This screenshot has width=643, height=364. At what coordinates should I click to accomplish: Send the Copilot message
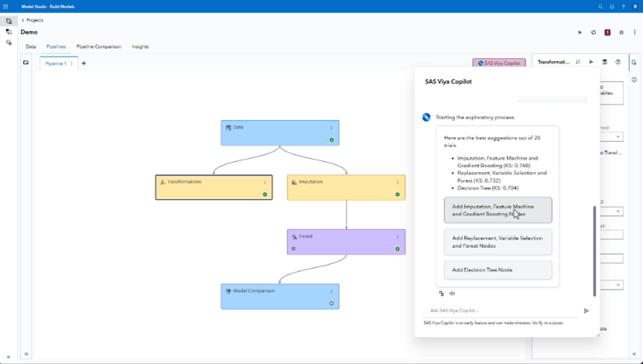586,311
